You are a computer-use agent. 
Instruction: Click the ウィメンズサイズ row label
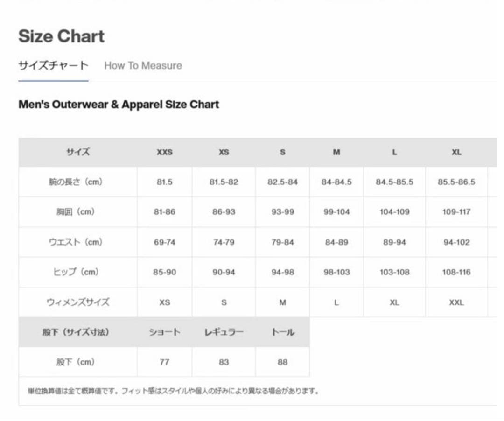click(x=78, y=302)
